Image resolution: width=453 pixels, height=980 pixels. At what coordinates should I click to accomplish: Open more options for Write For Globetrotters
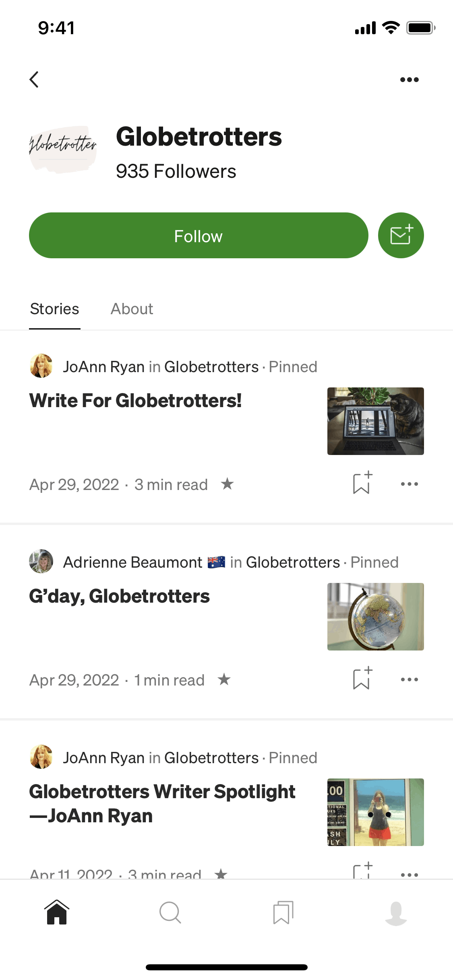point(409,484)
